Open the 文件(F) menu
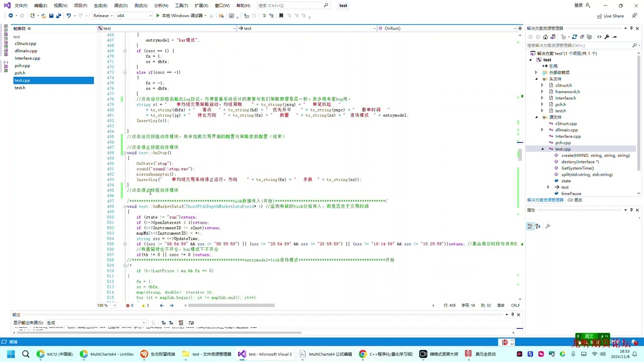644x362 pixels. point(21,6)
